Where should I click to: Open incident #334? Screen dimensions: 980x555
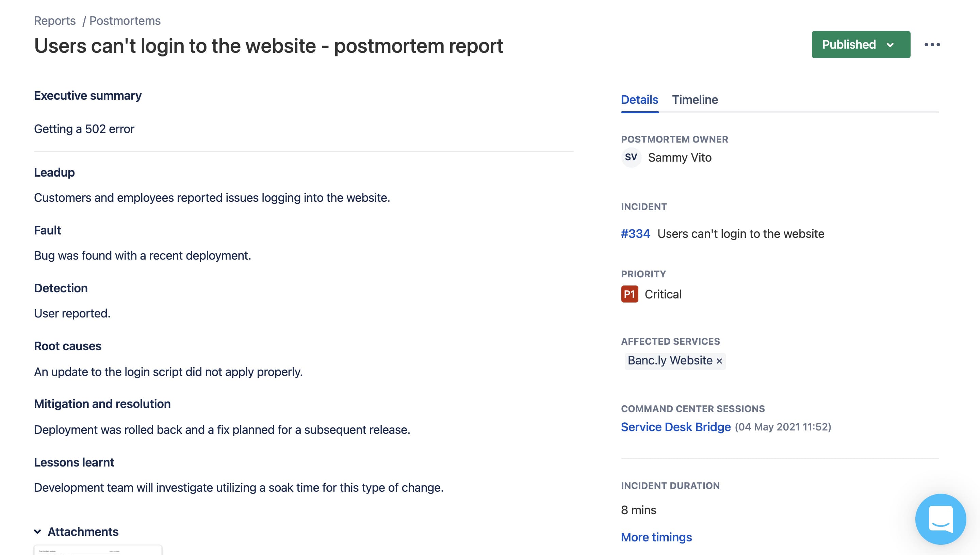[635, 233]
